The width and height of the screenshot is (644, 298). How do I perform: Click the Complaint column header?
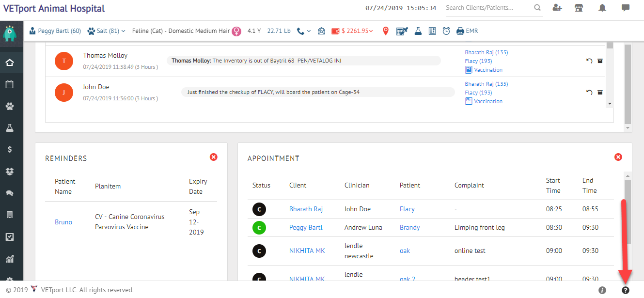469,185
